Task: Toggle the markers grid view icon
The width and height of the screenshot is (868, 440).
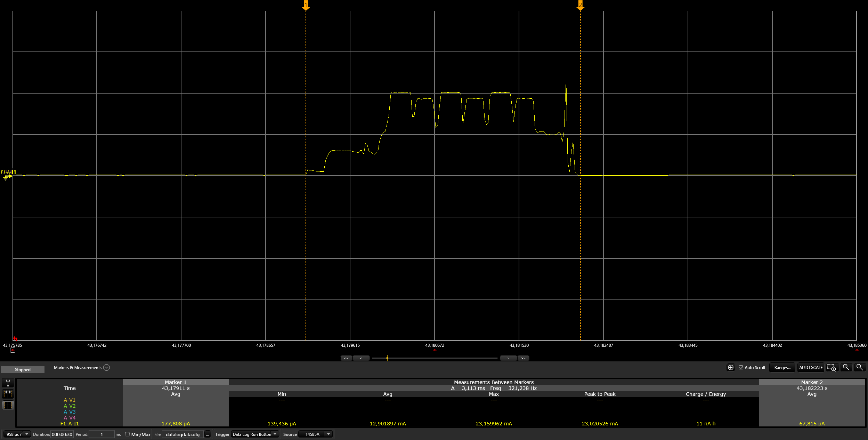Action: point(8,405)
